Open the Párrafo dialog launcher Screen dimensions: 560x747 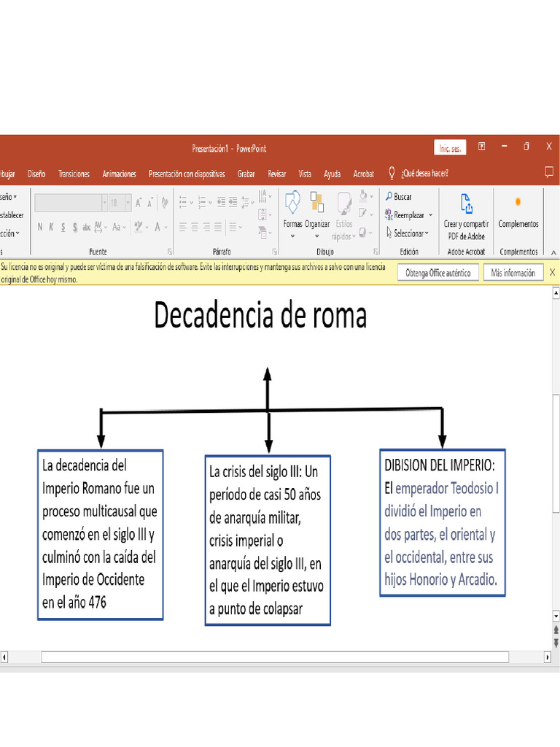pos(275,252)
